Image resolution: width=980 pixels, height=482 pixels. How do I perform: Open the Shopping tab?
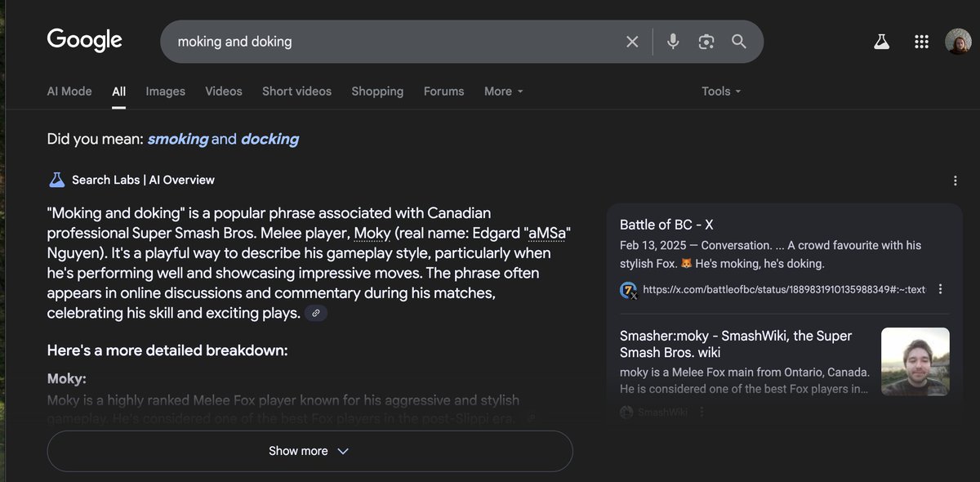(x=377, y=91)
